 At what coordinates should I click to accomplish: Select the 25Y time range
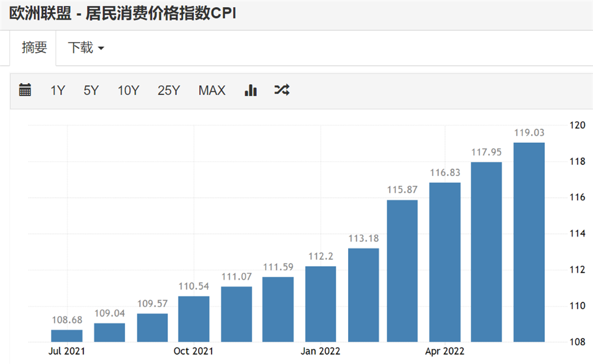[168, 90]
